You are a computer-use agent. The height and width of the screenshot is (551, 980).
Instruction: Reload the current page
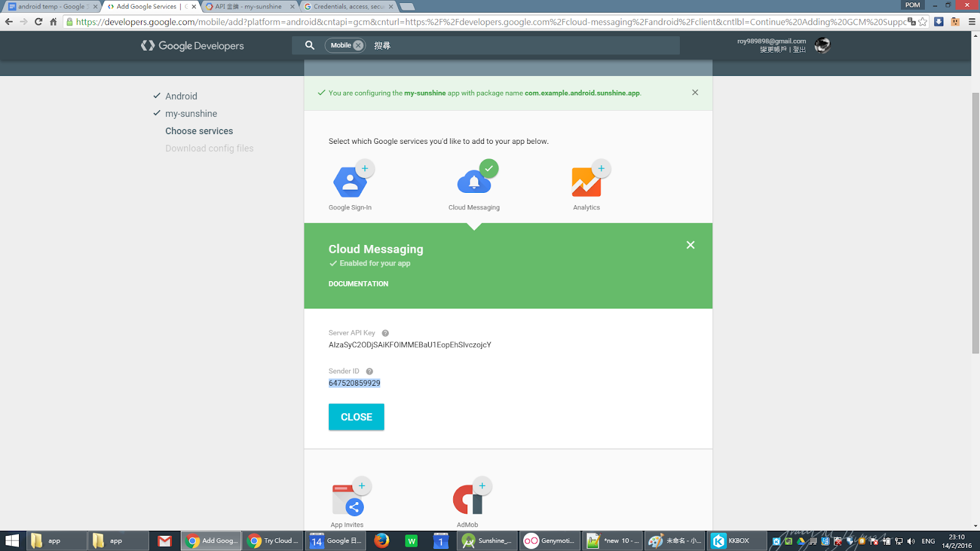[38, 21]
